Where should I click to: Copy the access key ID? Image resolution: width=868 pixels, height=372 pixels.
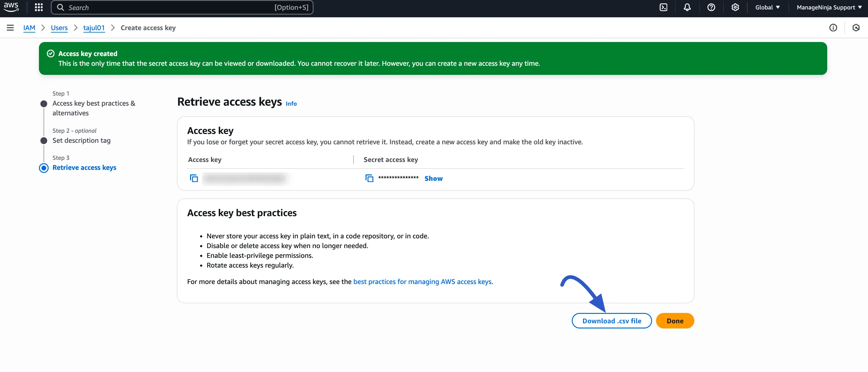coord(194,178)
